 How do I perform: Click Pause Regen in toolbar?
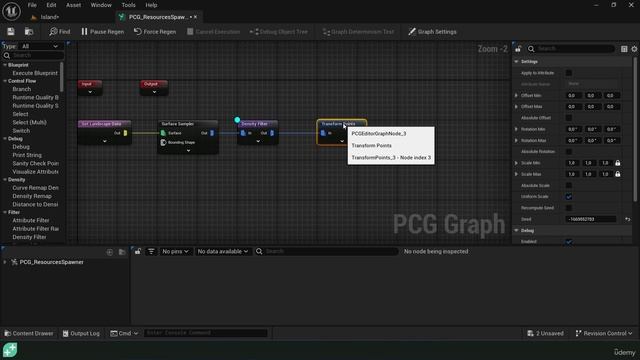[x=102, y=31]
